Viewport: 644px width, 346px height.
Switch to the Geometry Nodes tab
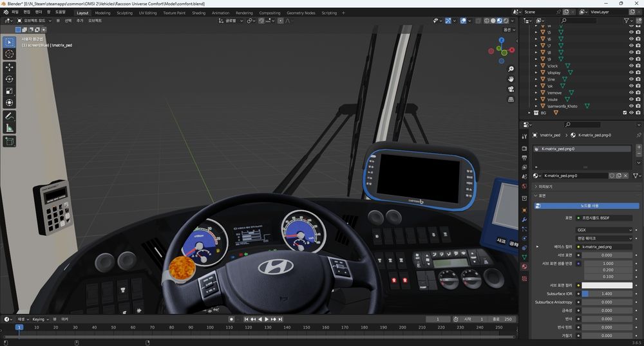click(x=301, y=13)
